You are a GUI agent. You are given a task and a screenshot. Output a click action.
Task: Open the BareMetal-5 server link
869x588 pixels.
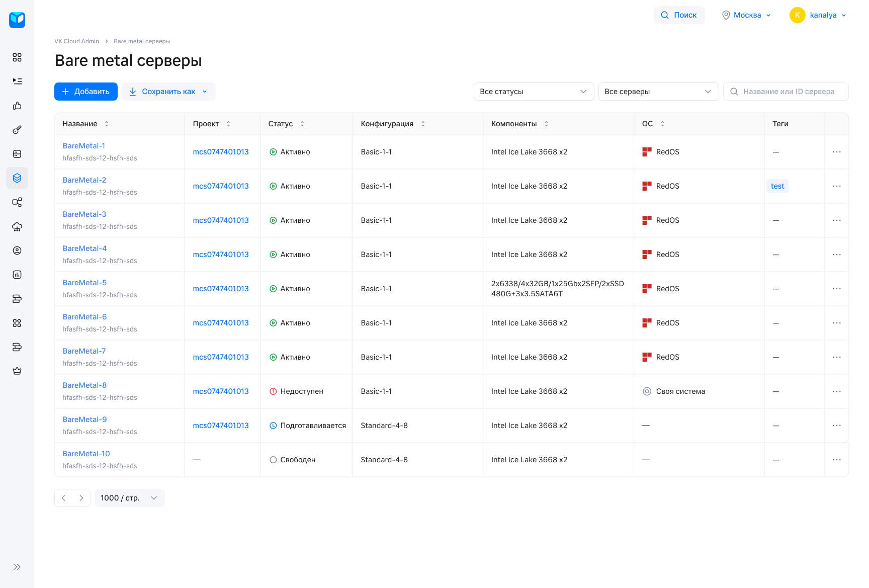84,283
